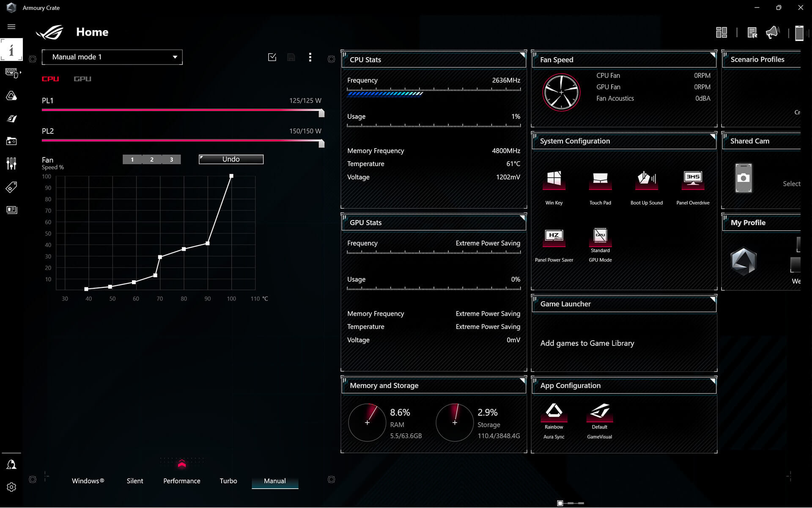This screenshot has width=812, height=508.
Task: Click the GPU tab under performance settings
Action: [x=82, y=79]
